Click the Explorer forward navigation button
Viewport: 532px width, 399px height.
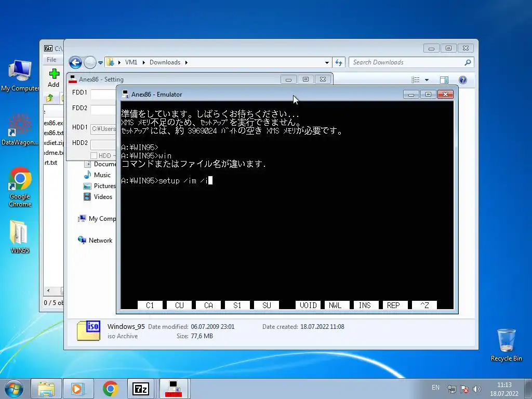(x=90, y=62)
